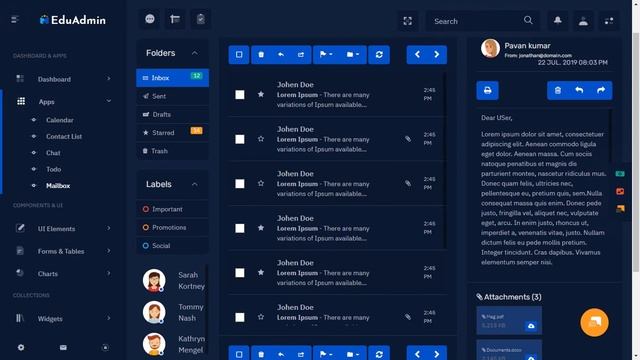Toggle the sidebar hamburger menu

(15, 20)
